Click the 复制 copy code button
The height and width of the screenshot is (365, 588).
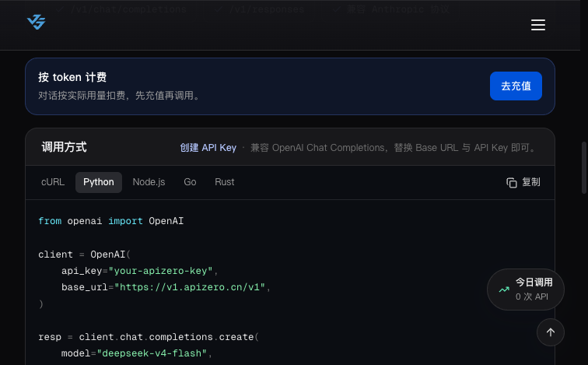coord(523,182)
